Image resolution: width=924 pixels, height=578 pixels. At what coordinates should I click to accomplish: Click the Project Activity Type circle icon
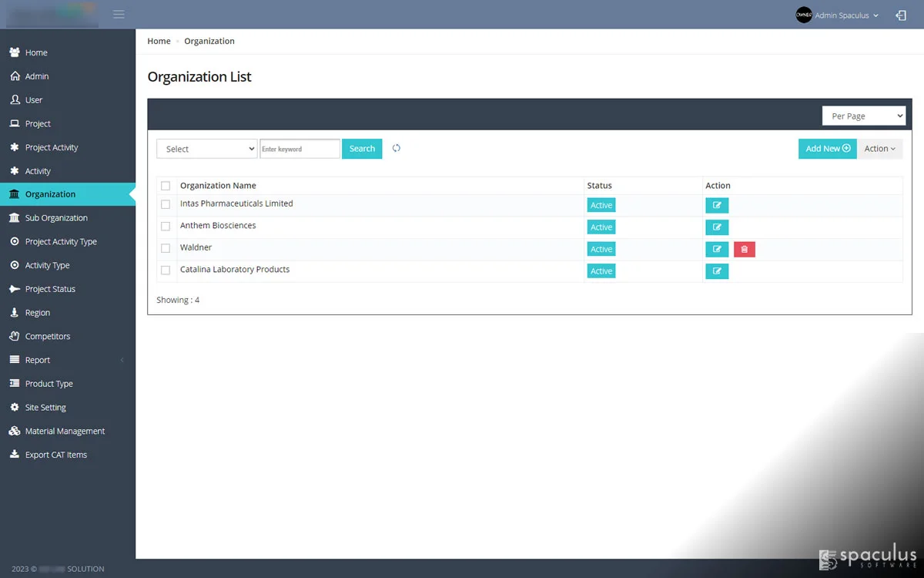click(15, 241)
